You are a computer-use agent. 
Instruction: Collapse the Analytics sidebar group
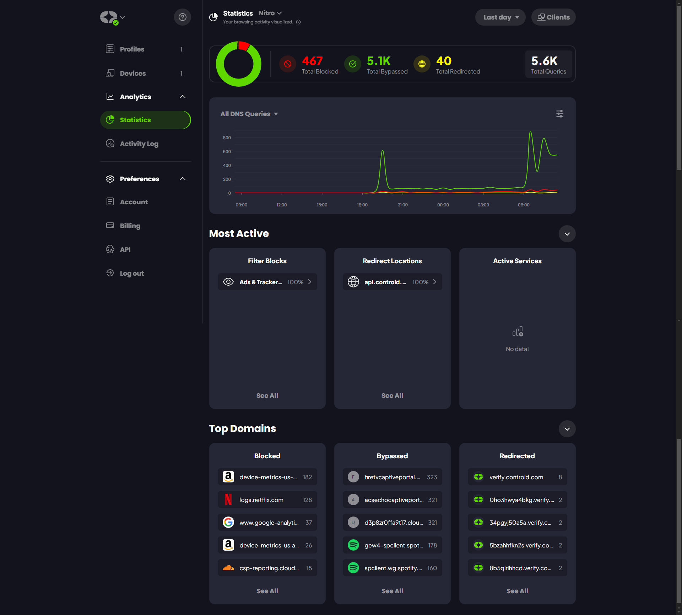pos(183,97)
